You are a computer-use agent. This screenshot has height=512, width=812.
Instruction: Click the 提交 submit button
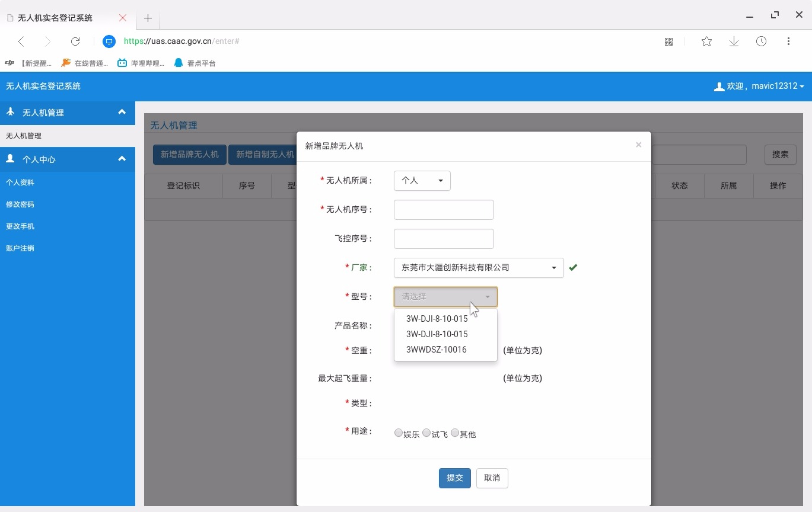pyautogui.click(x=455, y=478)
